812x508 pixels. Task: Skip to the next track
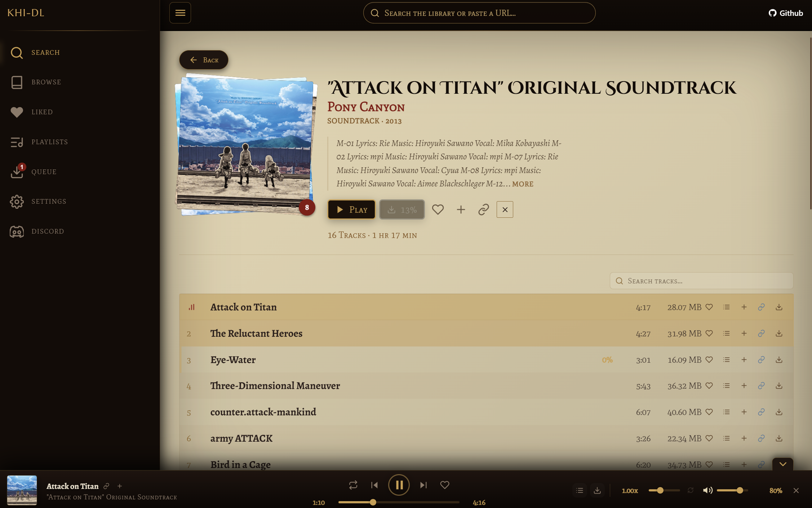[423, 485]
